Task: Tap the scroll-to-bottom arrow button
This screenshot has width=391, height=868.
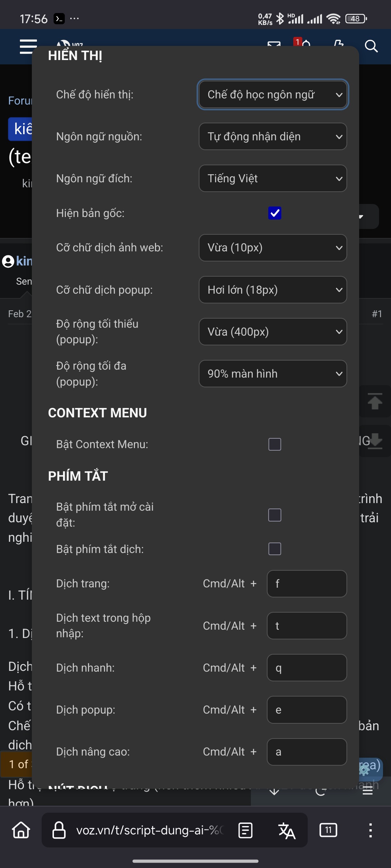Action: point(375,441)
